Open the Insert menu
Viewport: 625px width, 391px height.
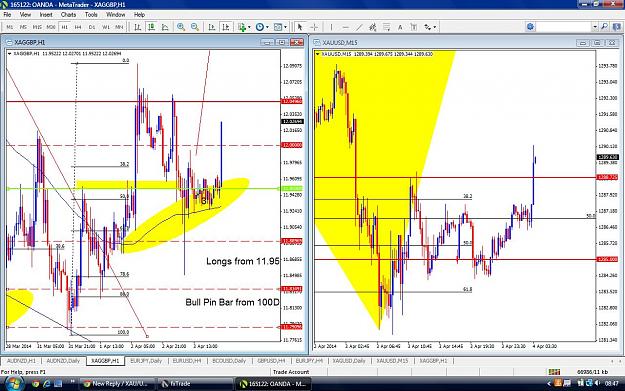coord(46,15)
